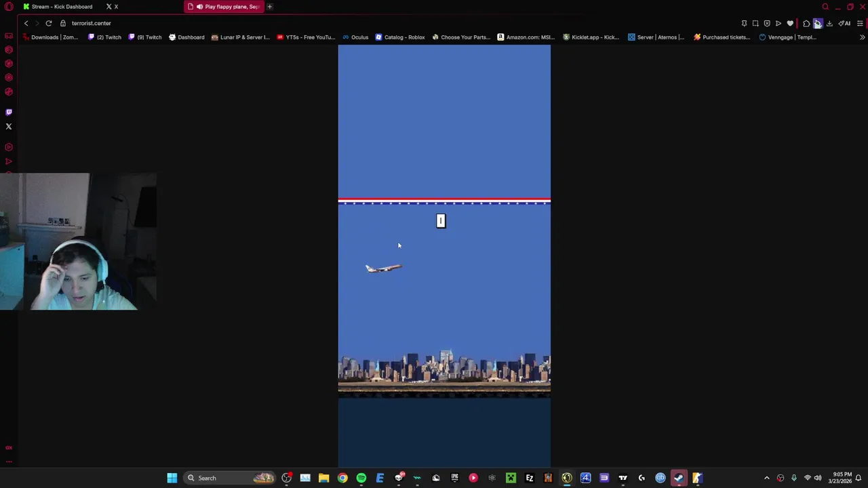Viewport: 868px width, 488px height.
Task: Open the YT5s - Free YouTube bookmark
Action: (x=307, y=37)
